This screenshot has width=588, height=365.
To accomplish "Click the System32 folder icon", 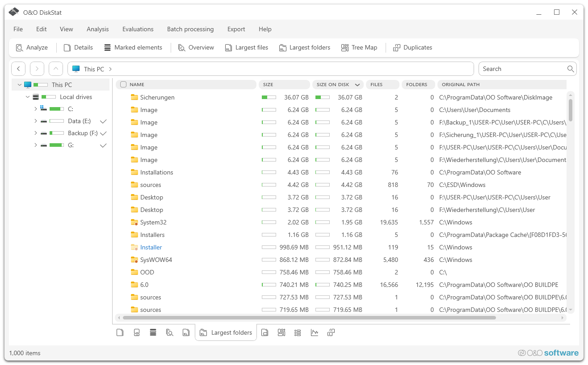I will coord(134,222).
